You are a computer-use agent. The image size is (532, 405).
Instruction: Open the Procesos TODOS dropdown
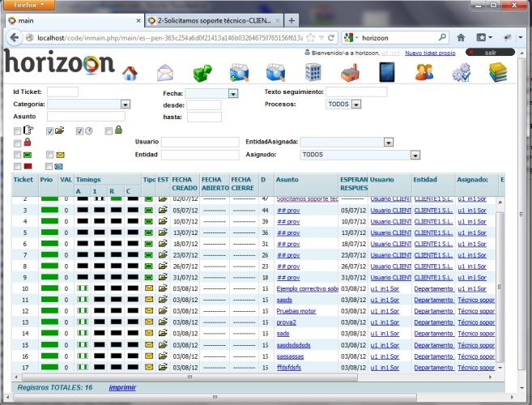356,104
